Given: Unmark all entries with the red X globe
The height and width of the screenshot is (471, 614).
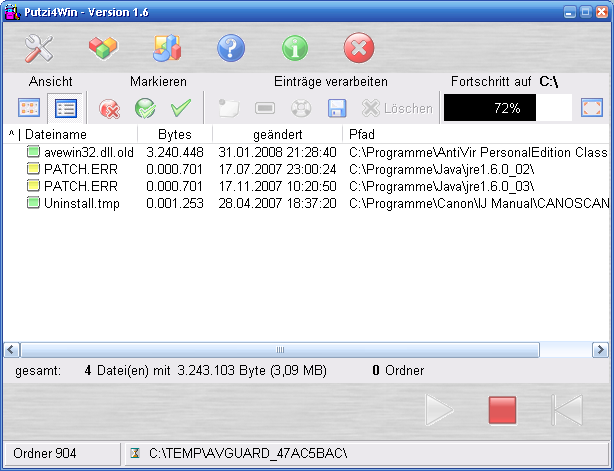Looking at the screenshot, I should (x=109, y=108).
